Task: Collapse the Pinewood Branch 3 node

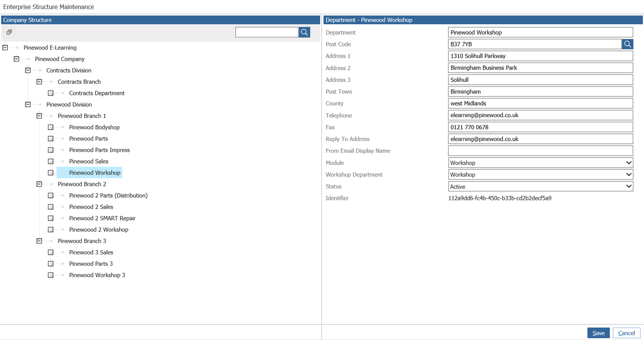Action: [x=39, y=241]
